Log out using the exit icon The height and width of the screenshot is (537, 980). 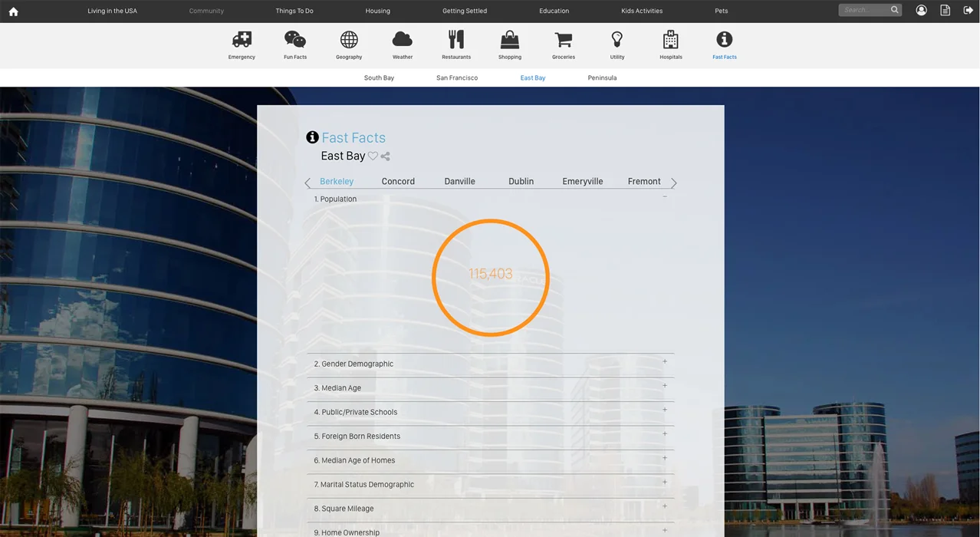pyautogui.click(x=968, y=10)
